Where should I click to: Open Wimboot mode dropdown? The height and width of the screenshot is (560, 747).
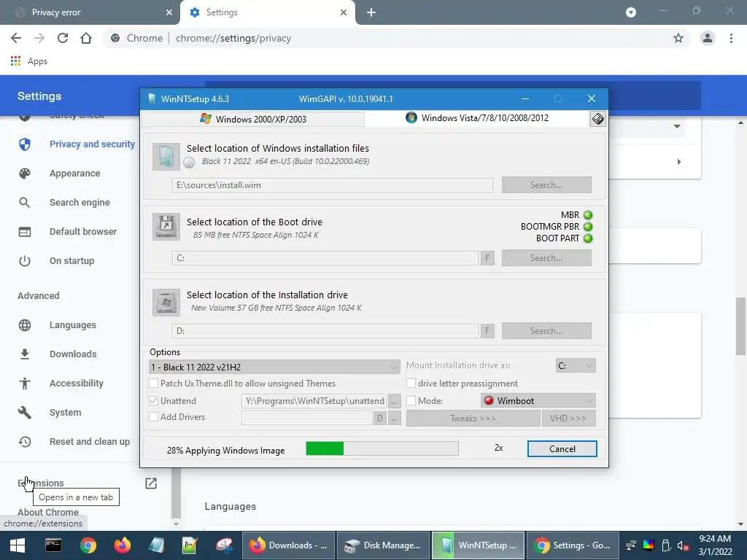(538, 401)
